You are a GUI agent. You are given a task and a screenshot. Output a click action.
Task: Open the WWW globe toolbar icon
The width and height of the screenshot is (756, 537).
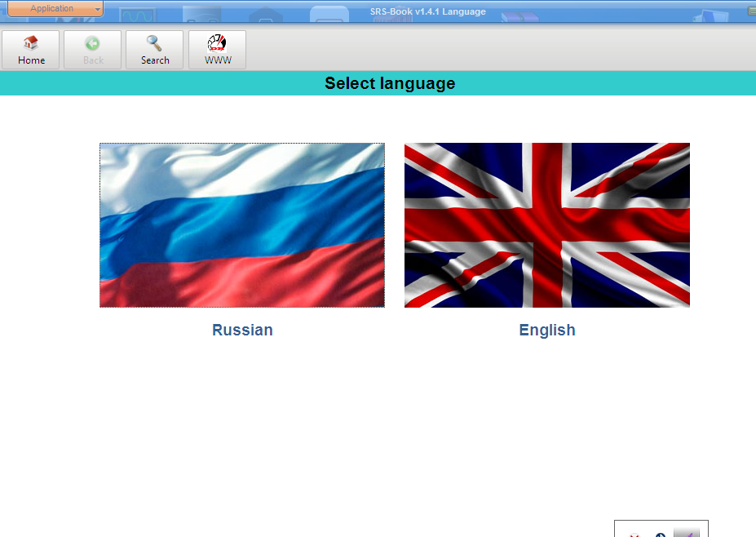(216, 49)
